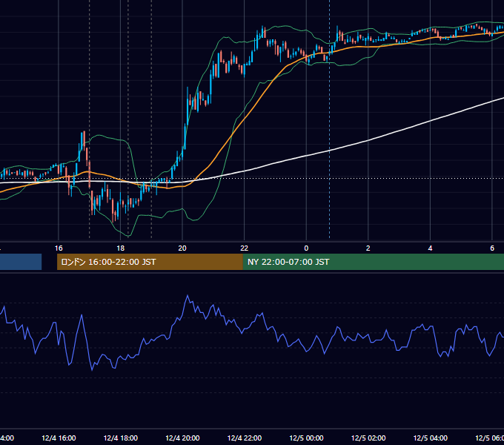
Task: Click hour label 2 on price chart axis
Action: coord(368,248)
